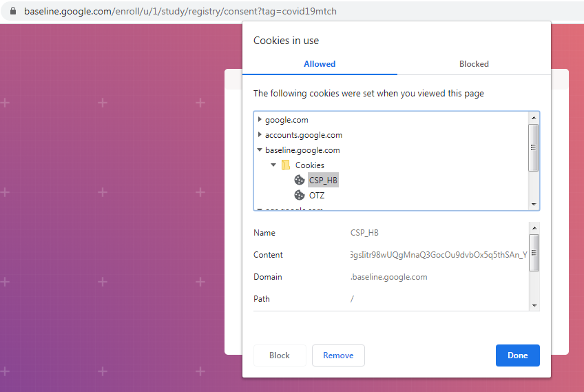Click the cookie details scrollbar thumb
The width and height of the screenshot is (584, 392).
[534, 253]
